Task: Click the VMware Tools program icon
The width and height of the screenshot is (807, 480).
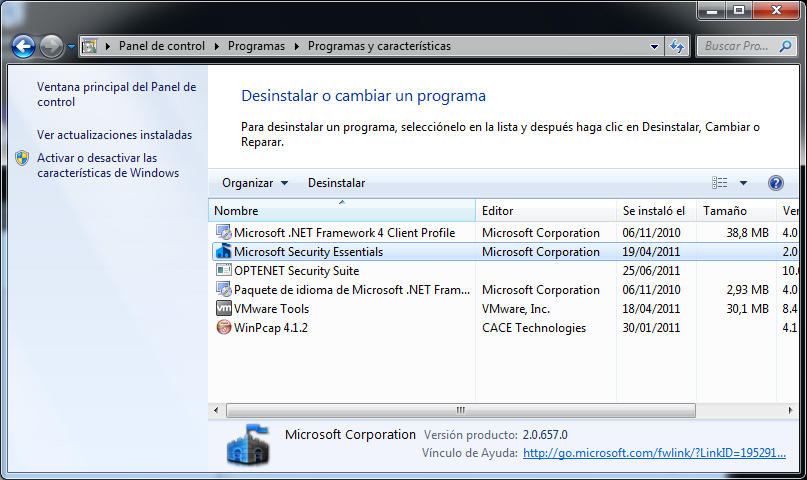Action: (224, 309)
